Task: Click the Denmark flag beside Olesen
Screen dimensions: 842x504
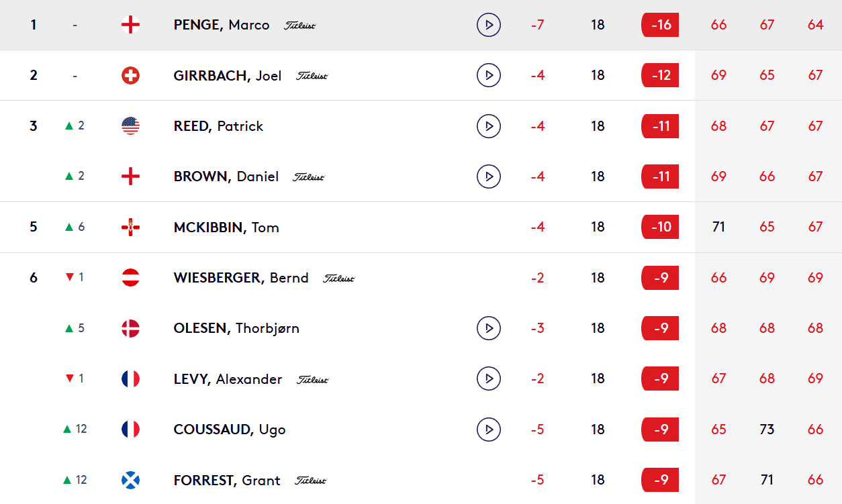Action: 130,328
